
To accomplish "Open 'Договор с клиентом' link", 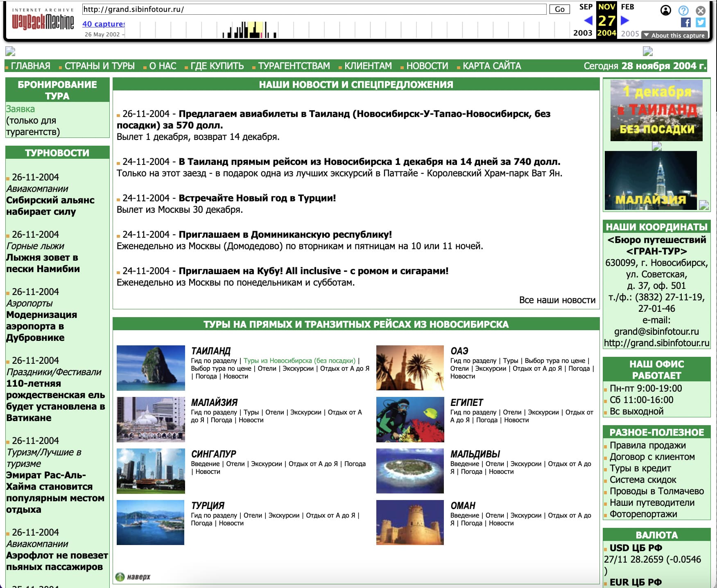I will click(x=652, y=457).
